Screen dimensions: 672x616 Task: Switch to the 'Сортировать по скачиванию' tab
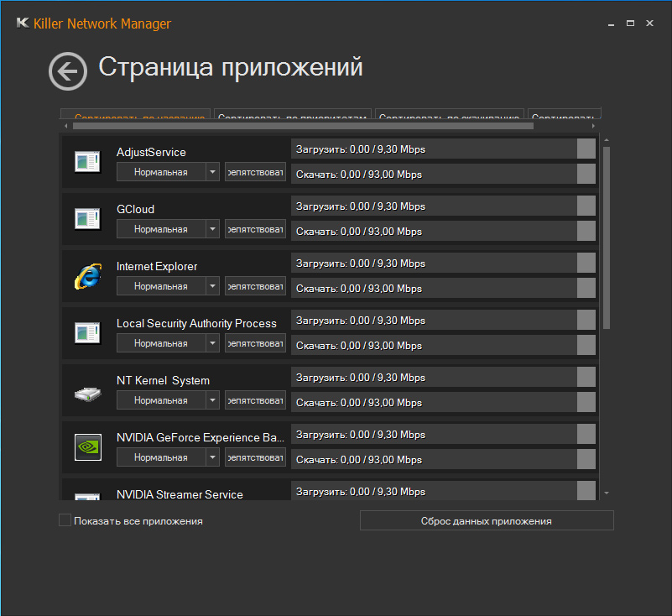pos(450,114)
